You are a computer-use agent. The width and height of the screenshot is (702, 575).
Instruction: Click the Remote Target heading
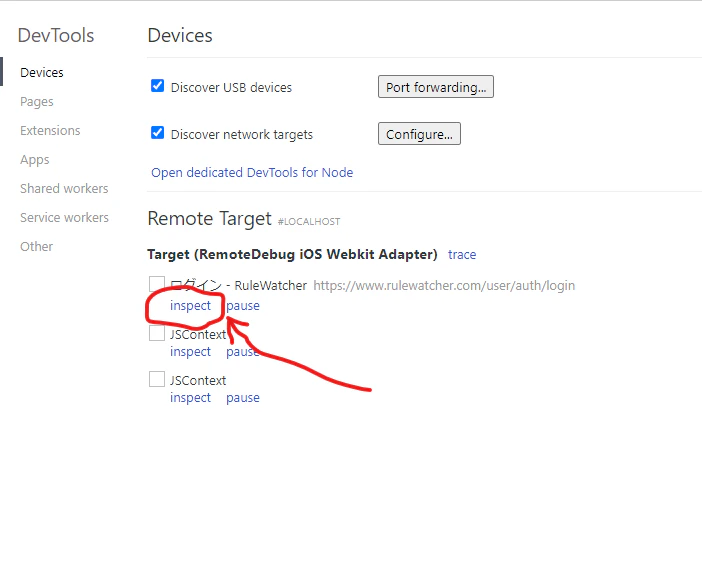(x=210, y=219)
